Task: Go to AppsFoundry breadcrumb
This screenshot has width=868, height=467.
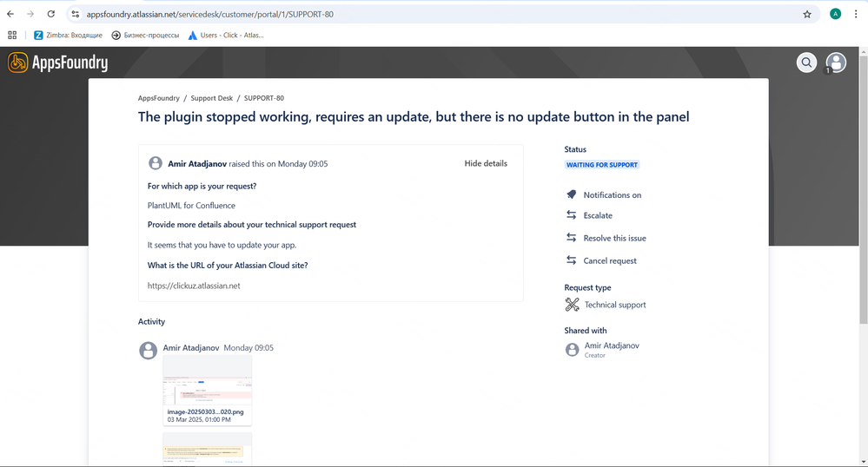Action: pyautogui.click(x=159, y=98)
